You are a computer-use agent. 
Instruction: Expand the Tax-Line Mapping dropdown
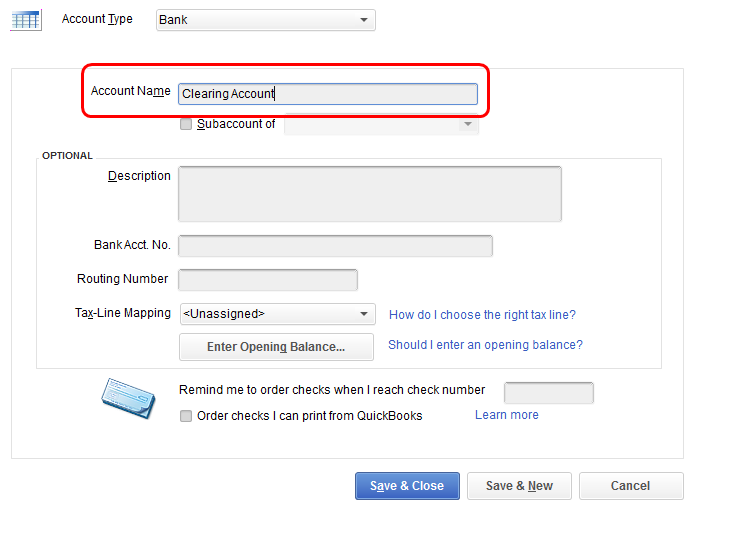277,314
